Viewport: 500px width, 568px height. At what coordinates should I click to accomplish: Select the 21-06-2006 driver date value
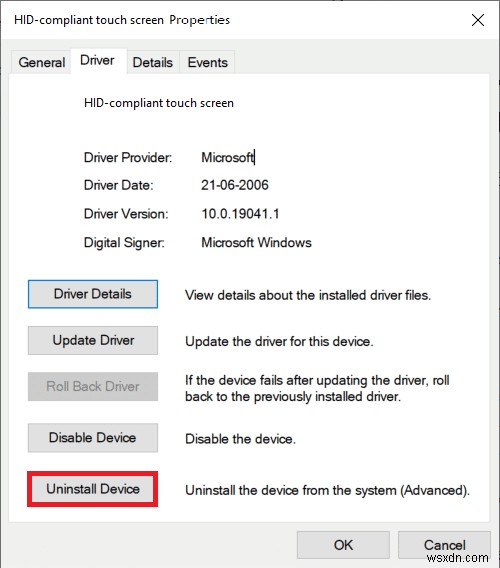[235, 185]
